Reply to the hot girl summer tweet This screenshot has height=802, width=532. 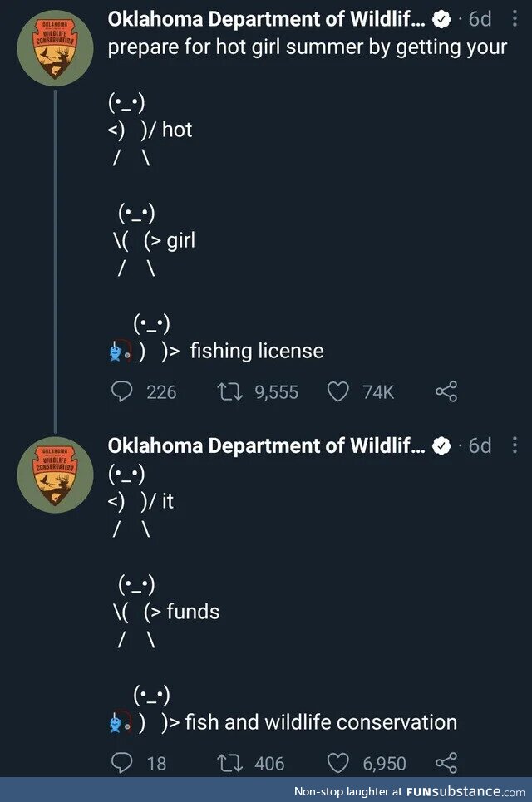121,391
